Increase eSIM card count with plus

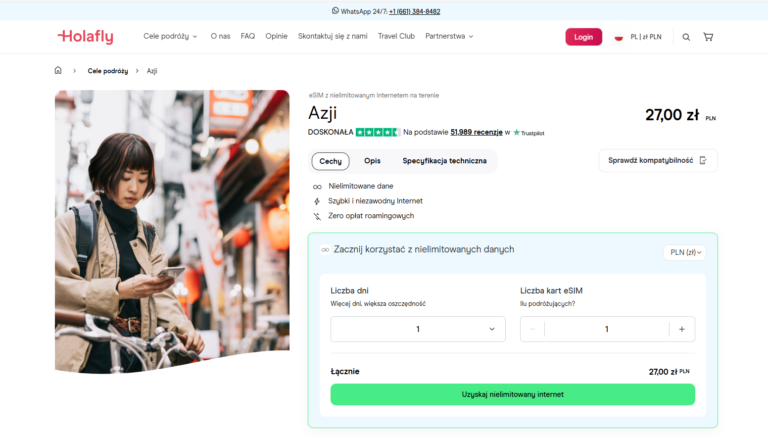(682, 329)
